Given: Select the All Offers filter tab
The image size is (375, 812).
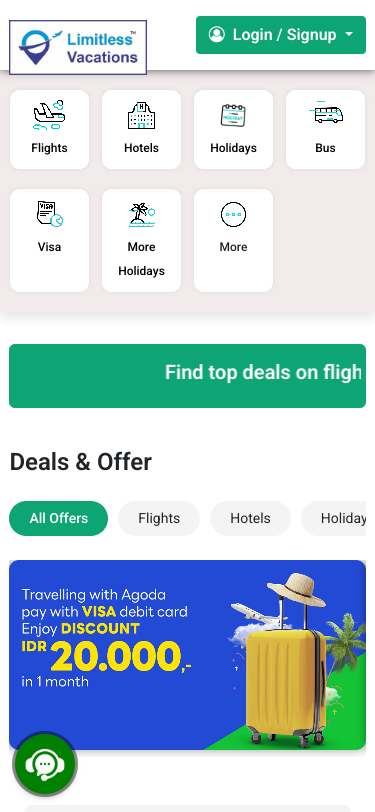Looking at the screenshot, I should click(x=59, y=518).
